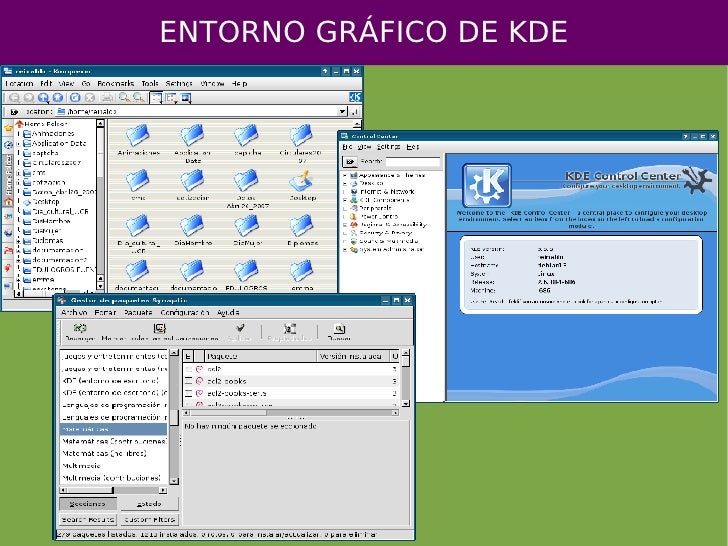
Task: Click the horizontal scrollbar under Synaptic's package list
Action: coord(290,412)
